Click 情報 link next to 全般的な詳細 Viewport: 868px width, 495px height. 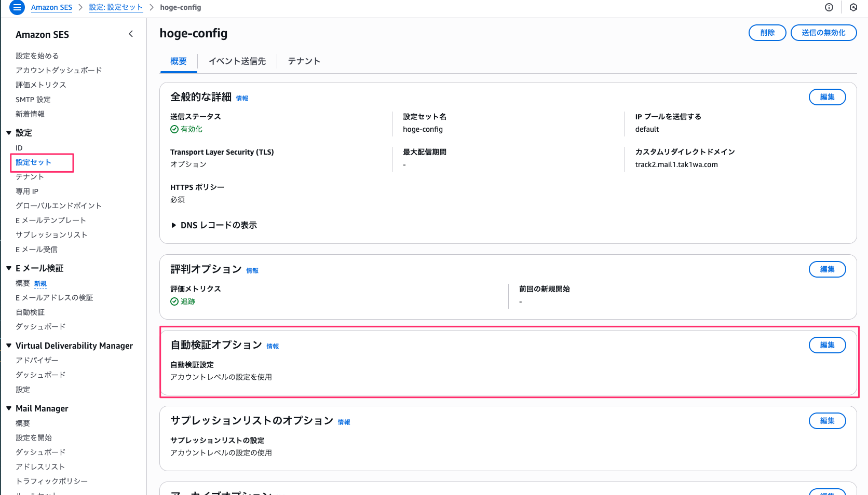coord(242,99)
